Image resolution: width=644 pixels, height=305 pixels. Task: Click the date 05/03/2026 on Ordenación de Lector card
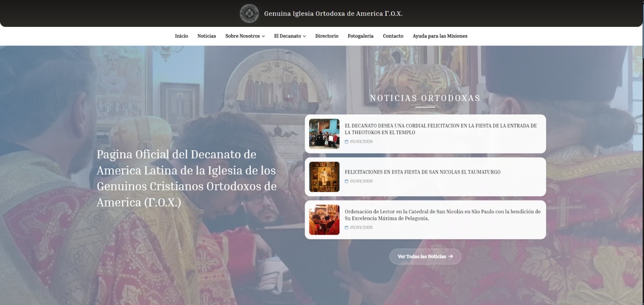click(361, 227)
